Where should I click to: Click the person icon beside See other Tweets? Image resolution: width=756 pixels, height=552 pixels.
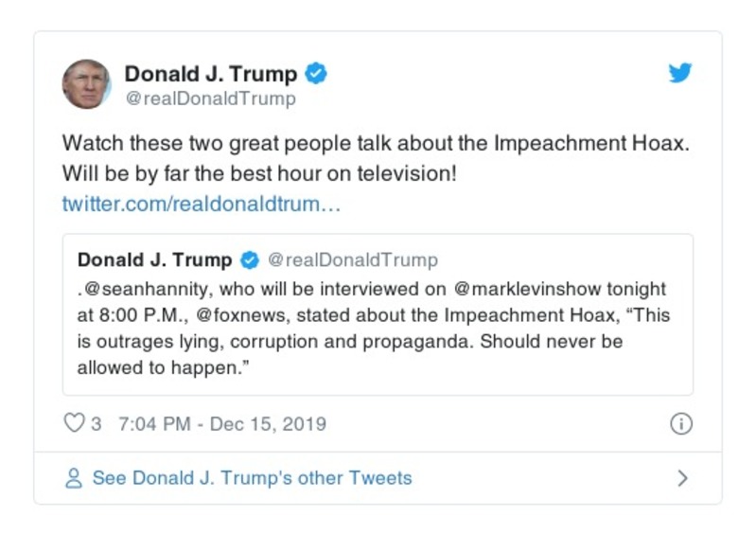74,478
